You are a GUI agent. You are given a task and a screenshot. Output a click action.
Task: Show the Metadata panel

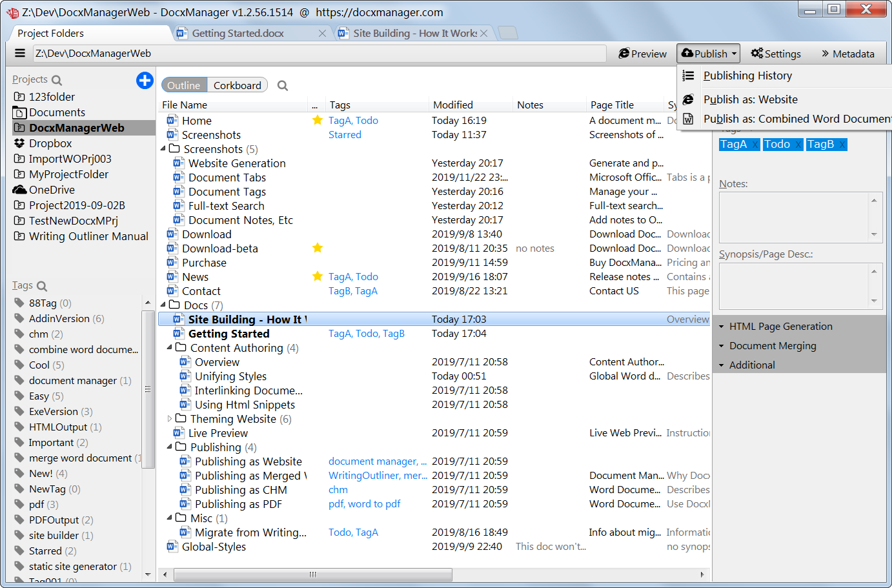[x=847, y=54]
